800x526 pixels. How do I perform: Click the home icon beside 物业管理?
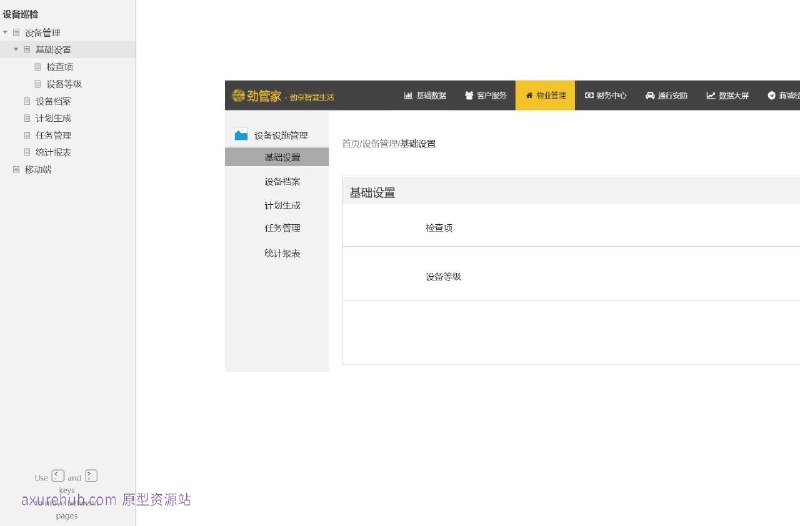click(529, 95)
